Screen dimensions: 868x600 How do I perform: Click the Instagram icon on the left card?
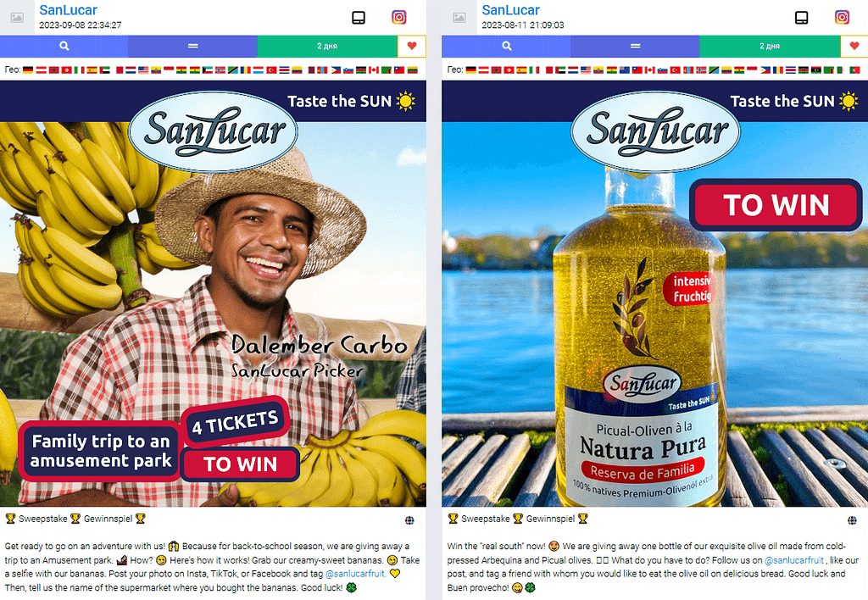(x=398, y=17)
